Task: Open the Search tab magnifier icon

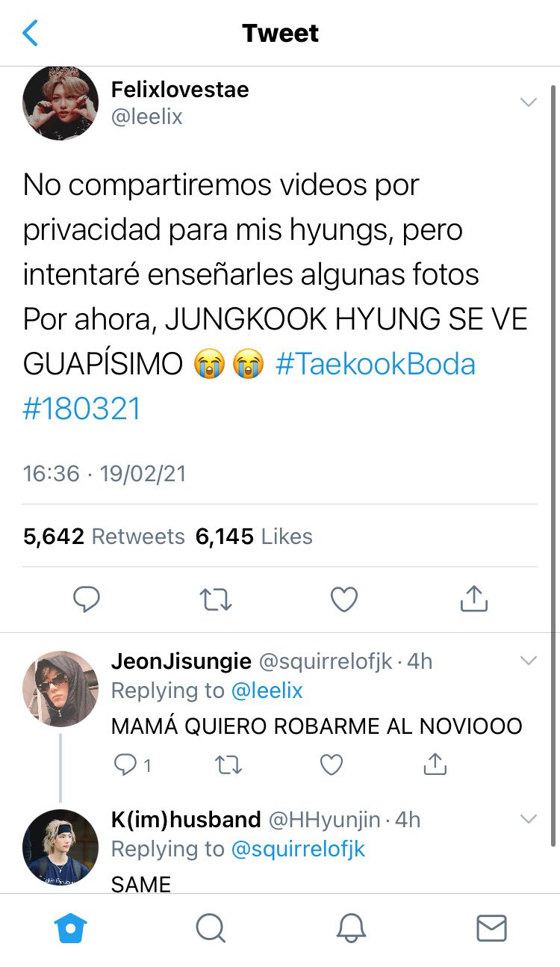Action: click(x=211, y=928)
